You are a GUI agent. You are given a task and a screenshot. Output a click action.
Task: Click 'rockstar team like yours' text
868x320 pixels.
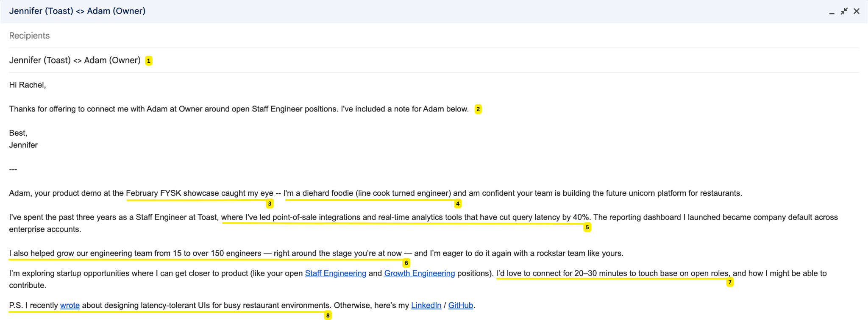[579, 253]
